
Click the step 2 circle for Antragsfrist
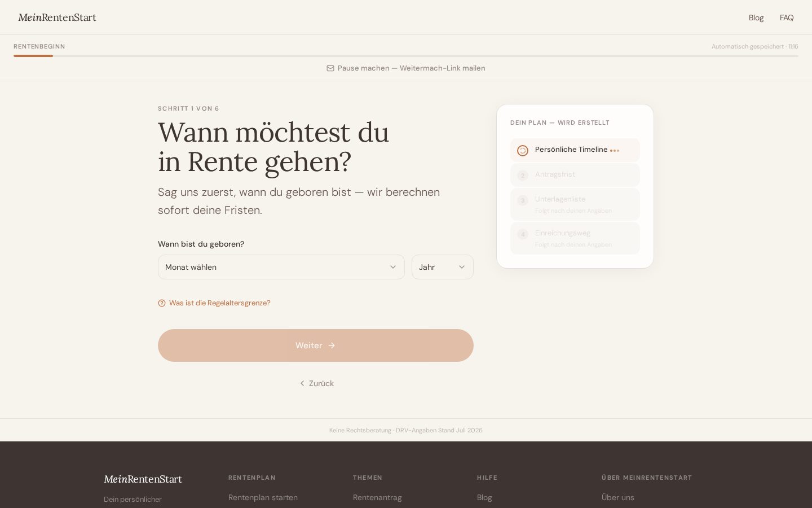523,176
